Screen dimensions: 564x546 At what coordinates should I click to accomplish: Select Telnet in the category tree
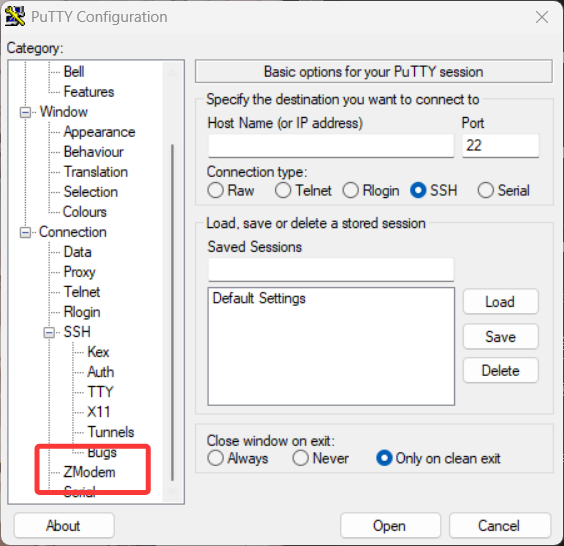tap(82, 292)
